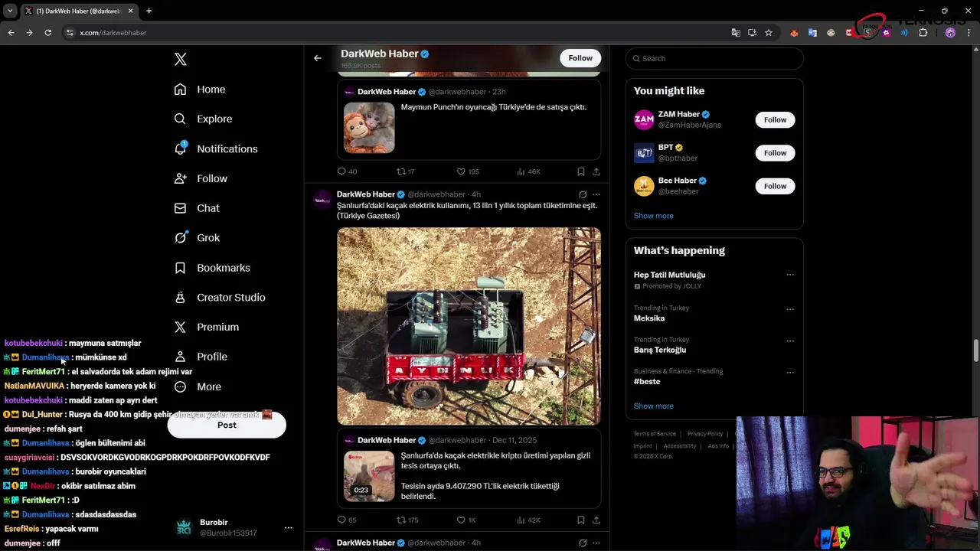Viewport: 980px width, 551px height.
Task: Click the Search input field
Action: (x=714, y=58)
